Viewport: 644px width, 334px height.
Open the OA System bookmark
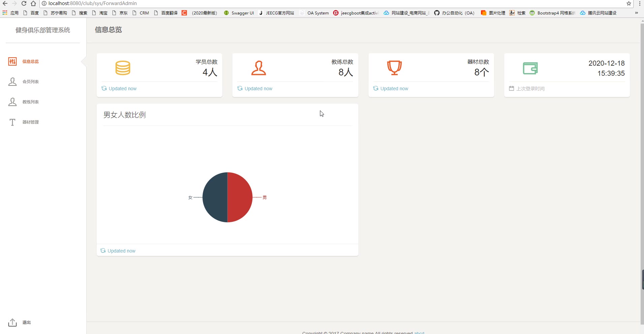(314, 13)
